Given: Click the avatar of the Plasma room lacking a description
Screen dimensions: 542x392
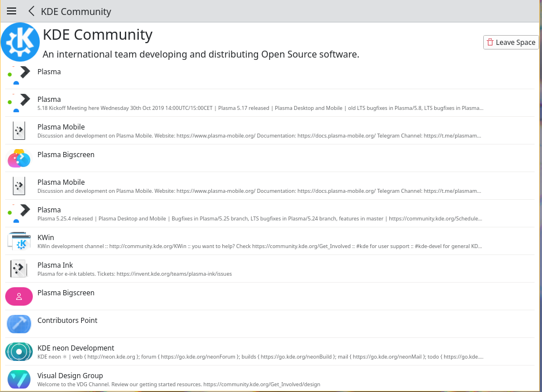Looking at the screenshot, I should [19, 75].
